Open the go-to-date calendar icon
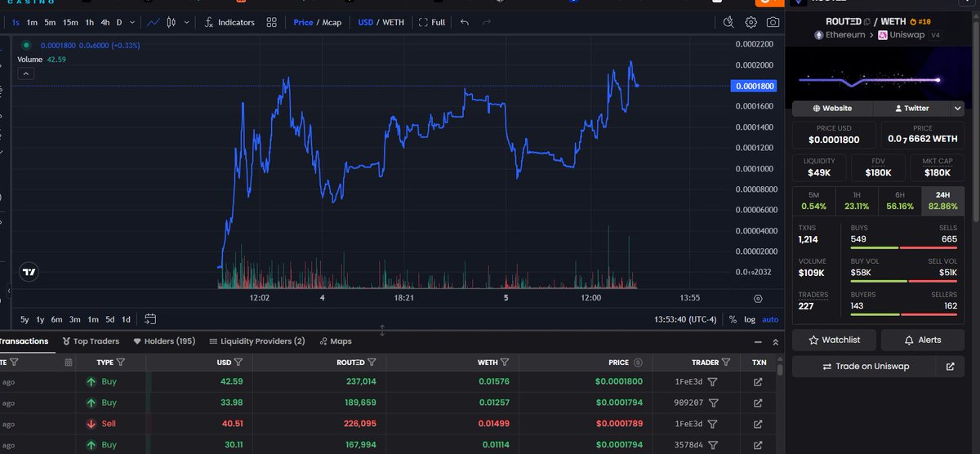This screenshot has height=454, width=980. (150, 319)
